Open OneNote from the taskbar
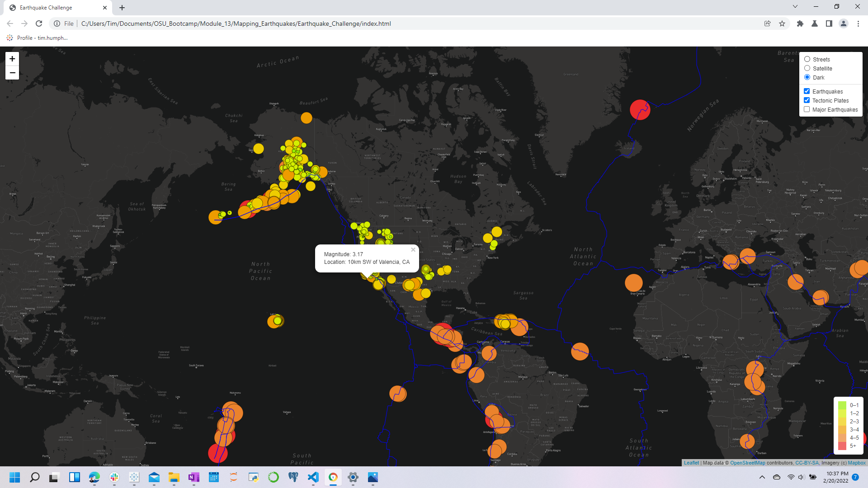This screenshot has width=868, height=488. point(194,477)
